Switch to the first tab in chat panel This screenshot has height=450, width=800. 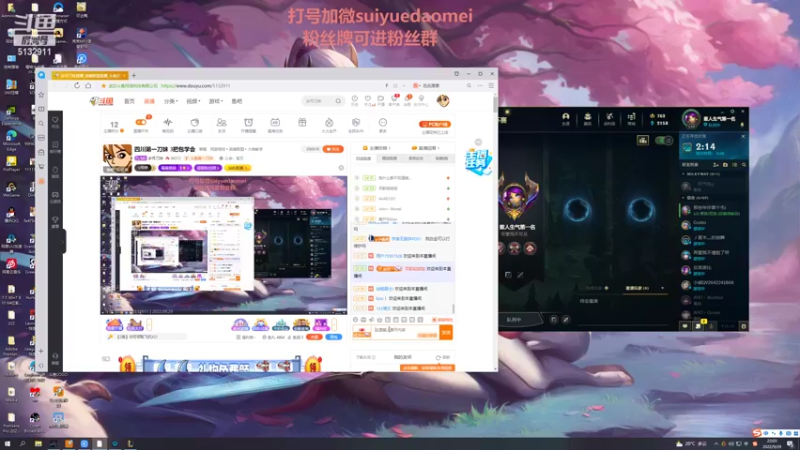tap(363, 159)
